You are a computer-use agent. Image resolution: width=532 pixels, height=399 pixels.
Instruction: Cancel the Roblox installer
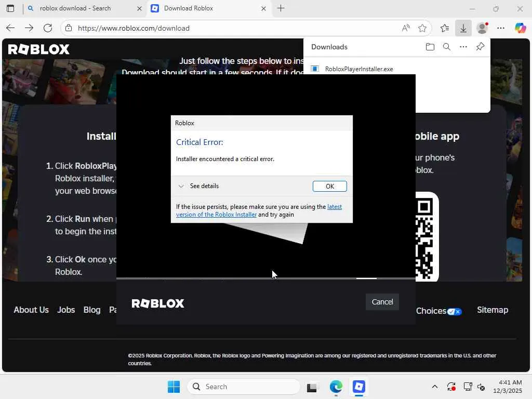[x=382, y=302]
